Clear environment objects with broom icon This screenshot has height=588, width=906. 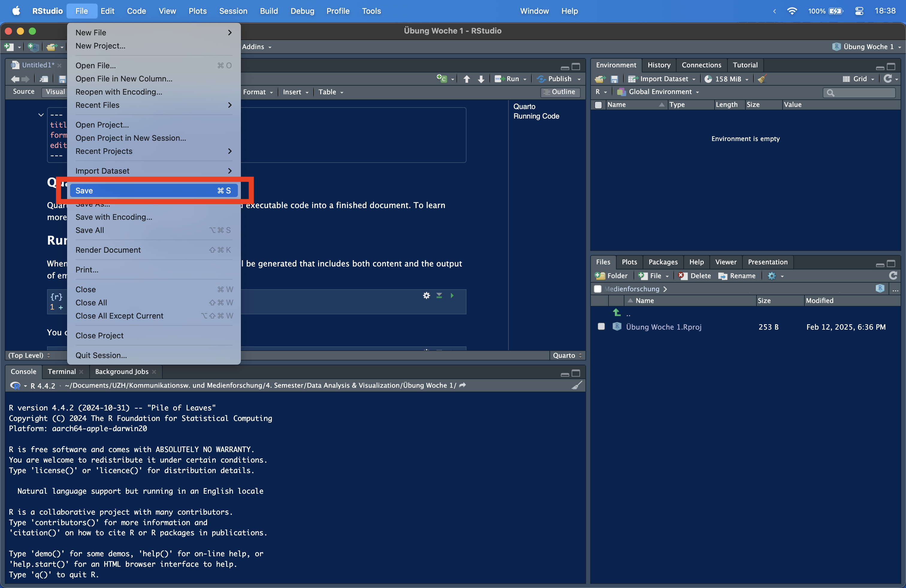tap(762, 79)
